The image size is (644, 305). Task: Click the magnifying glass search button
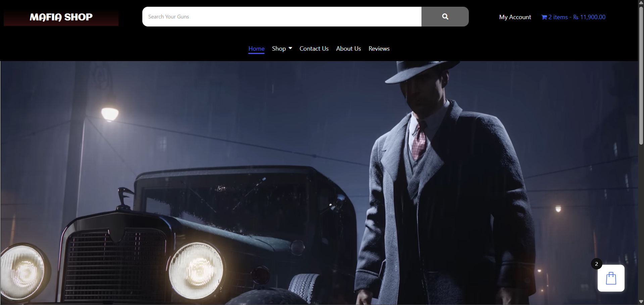click(445, 16)
